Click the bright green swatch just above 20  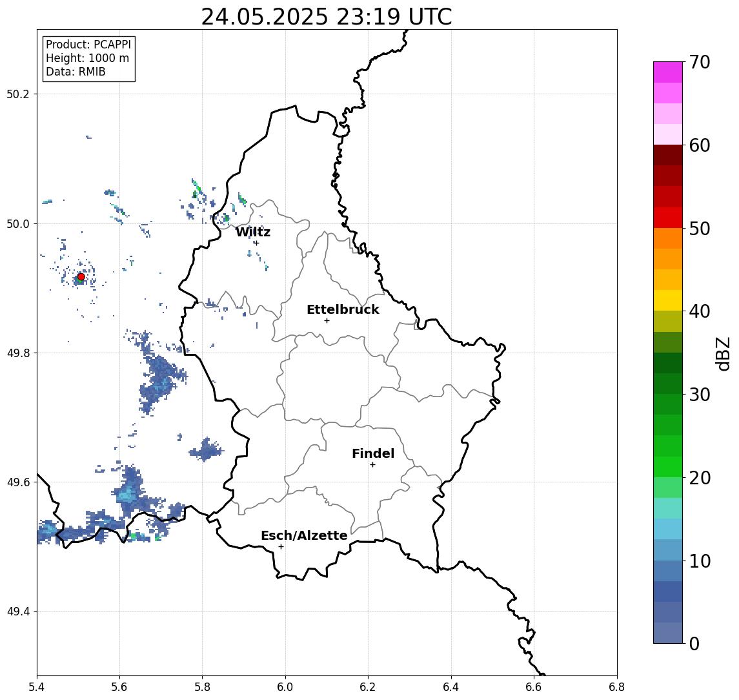[668, 467]
